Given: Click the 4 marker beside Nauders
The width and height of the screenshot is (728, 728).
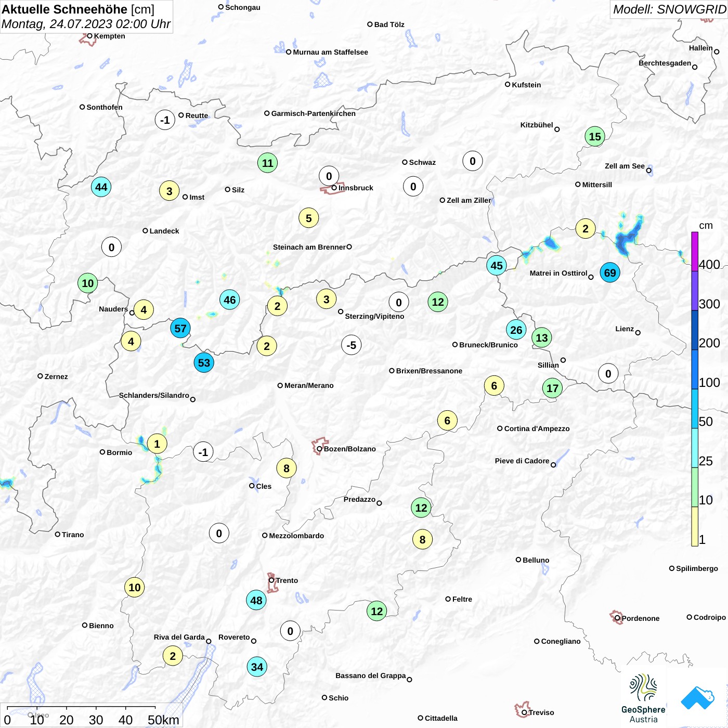Looking at the screenshot, I should click(x=144, y=310).
